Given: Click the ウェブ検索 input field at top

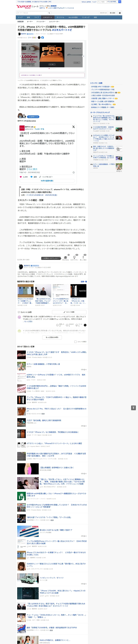Looking at the screenshot, I should [102, 2].
